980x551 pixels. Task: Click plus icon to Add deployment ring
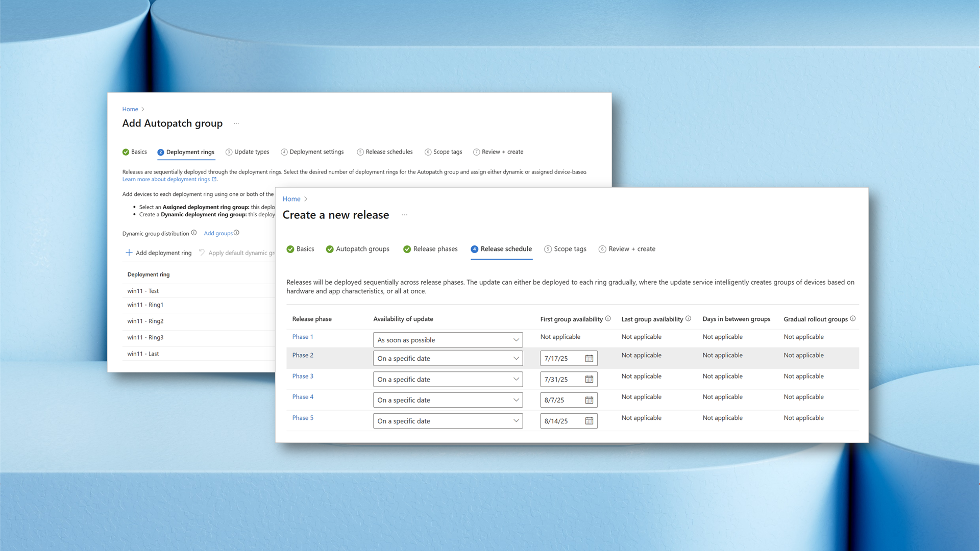pyautogui.click(x=129, y=253)
